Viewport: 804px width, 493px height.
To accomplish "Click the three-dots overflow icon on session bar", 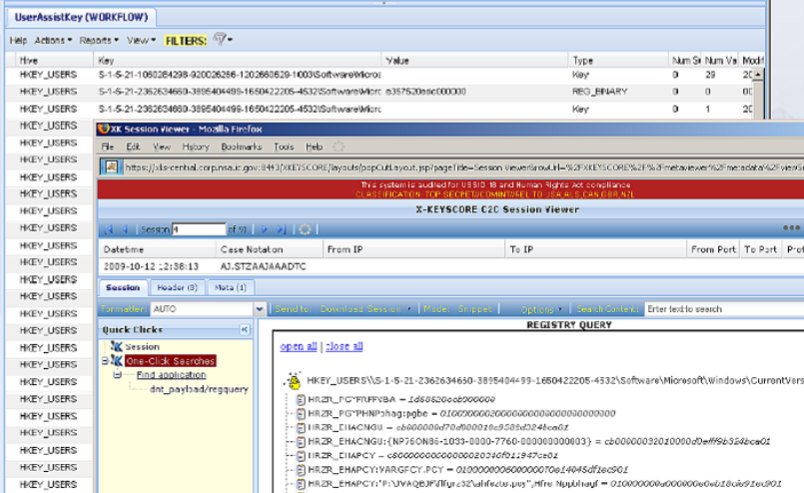I will (791, 228).
